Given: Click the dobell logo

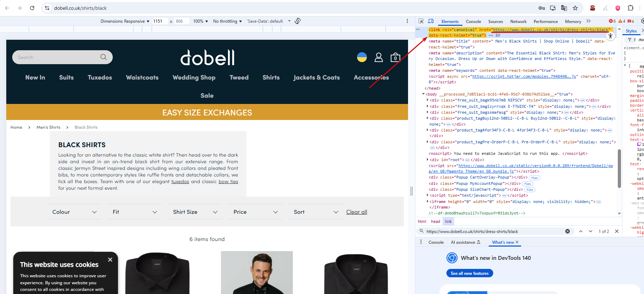Looking at the screenshot, I should 207,58.
